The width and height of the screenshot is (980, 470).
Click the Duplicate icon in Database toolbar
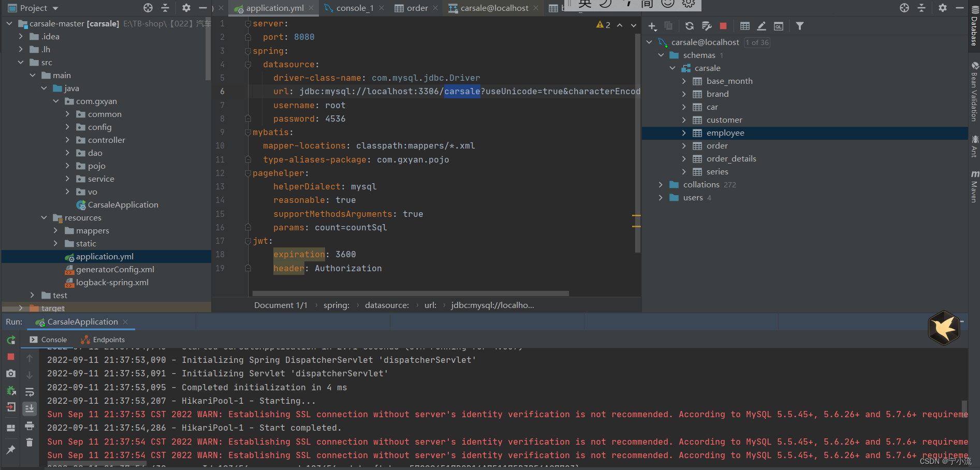click(668, 26)
